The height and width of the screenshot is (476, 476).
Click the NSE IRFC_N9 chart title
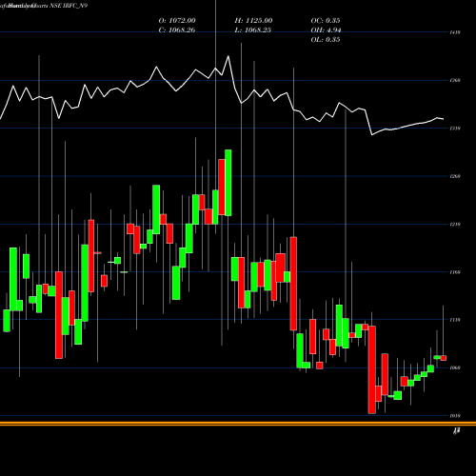(x=69, y=6)
